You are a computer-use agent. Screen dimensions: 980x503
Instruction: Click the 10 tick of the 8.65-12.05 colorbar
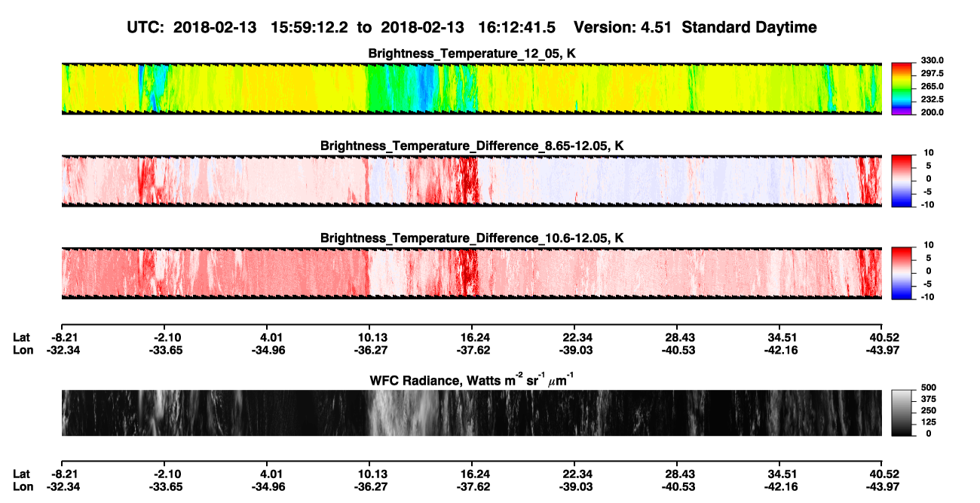[929, 152]
